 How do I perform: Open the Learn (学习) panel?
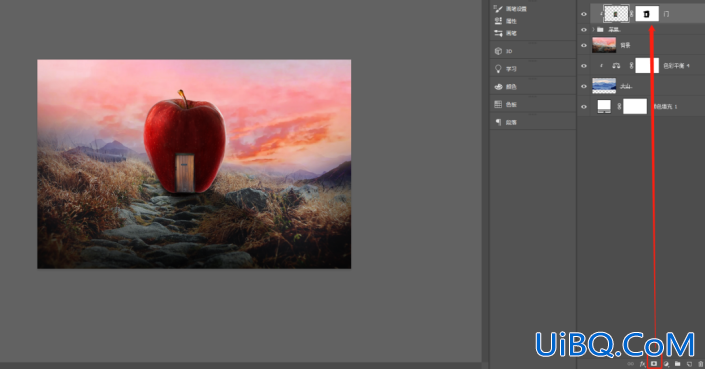coord(506,69)
